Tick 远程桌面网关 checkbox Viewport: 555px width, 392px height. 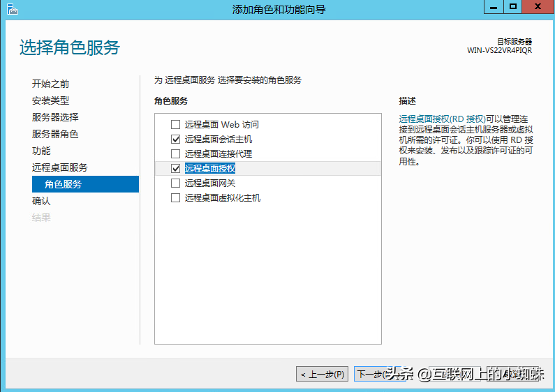(x=175, y=183)
